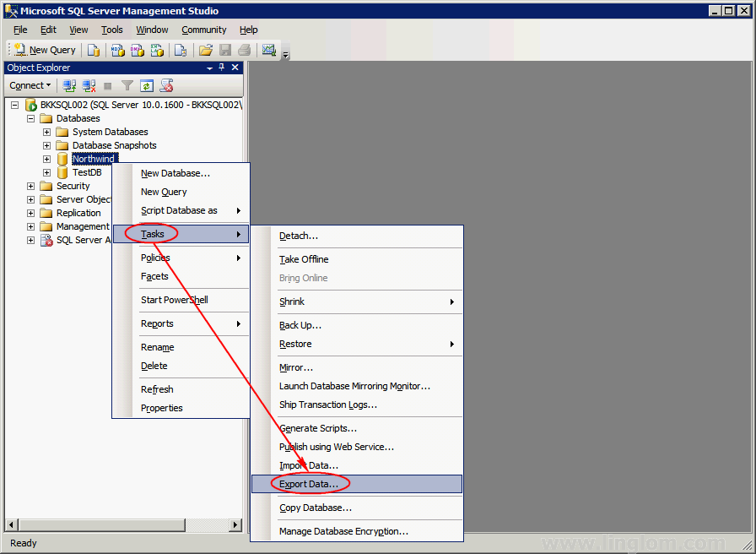Expand the SQL Server Agent node
The image size is (756, 554).
(31, 240)
